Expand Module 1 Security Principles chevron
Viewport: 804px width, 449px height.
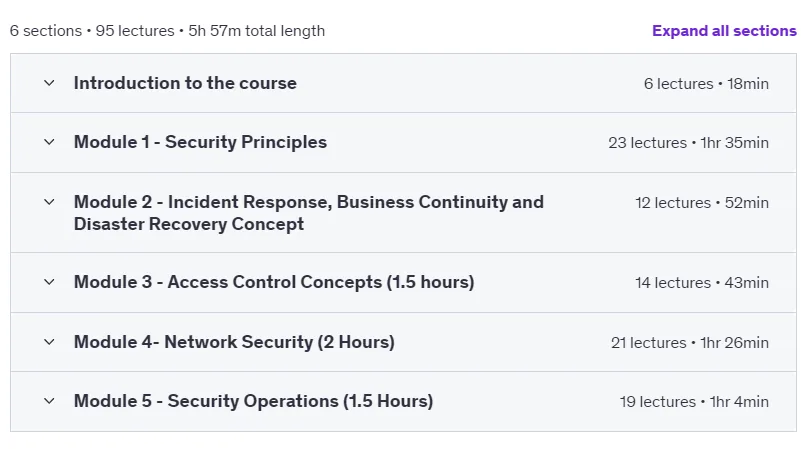(49, 142)
